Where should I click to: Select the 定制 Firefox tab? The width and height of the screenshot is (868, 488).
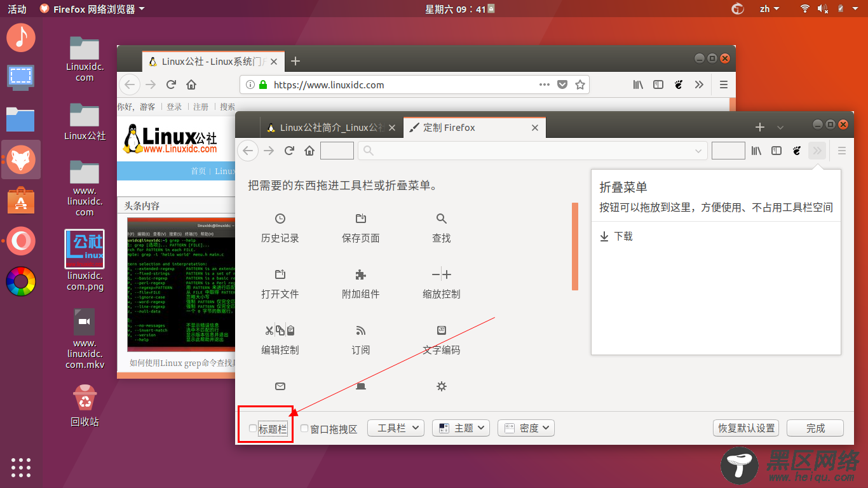tap(474, 128)
